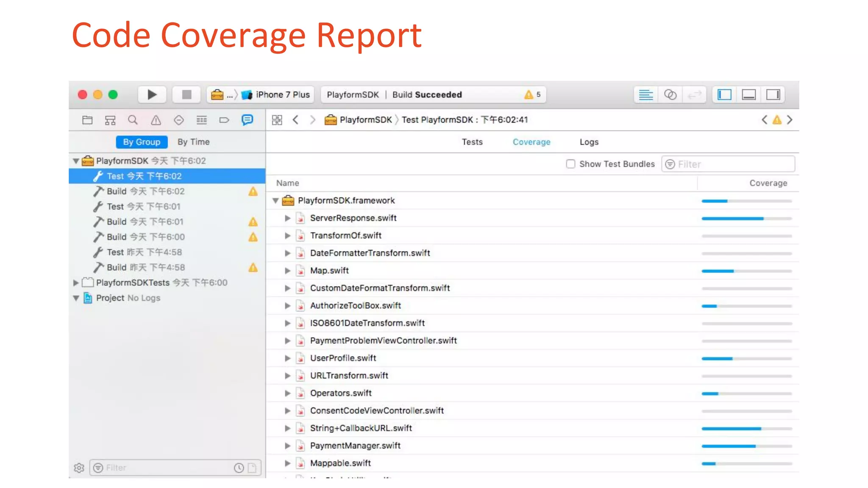Click warning icon on Build 昨天 下午4:58

click(x=253, y=267)
